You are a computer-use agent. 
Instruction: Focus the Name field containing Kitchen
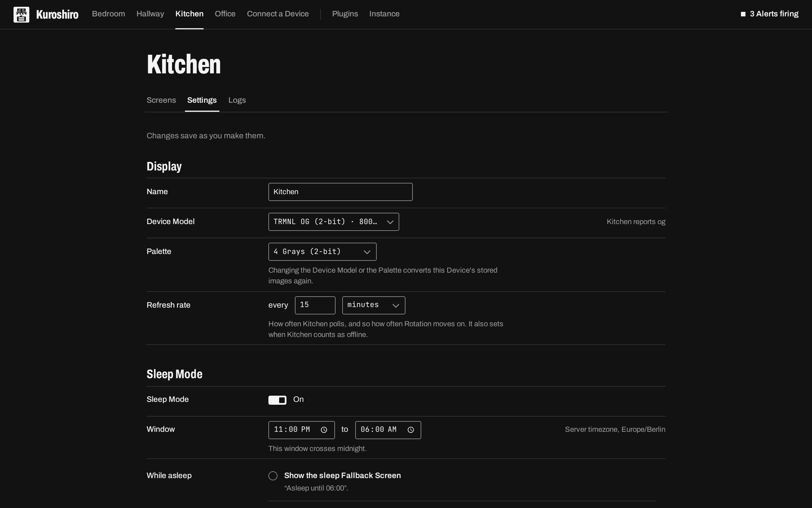tap(340, 192)
